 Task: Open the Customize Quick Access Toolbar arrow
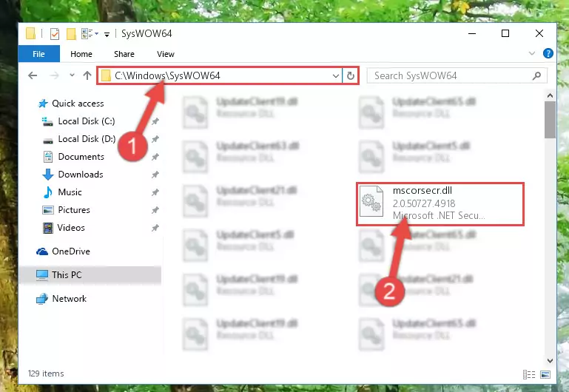click(x=107, y=35)
